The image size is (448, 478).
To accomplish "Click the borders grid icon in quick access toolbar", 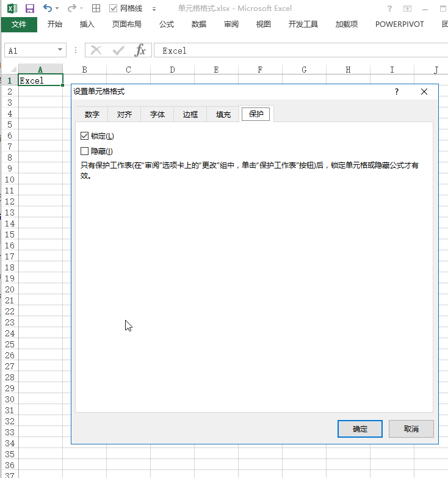I will [96, 9].
